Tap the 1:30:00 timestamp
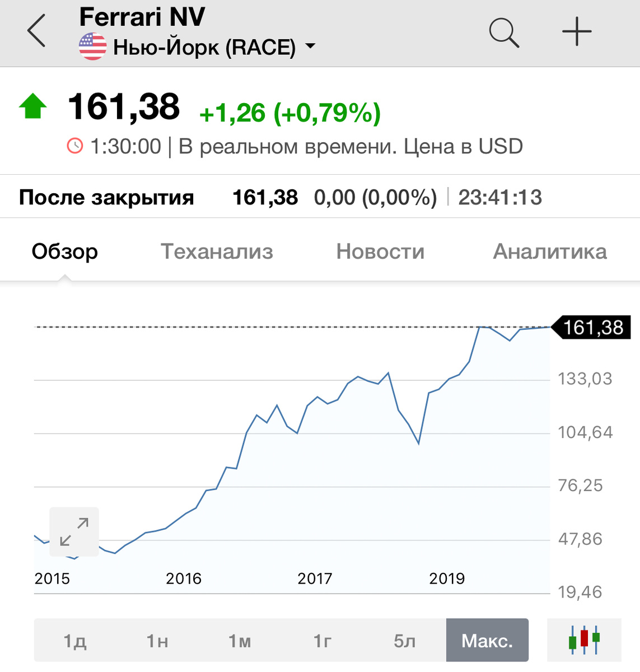The image size is (640, 672). [x=125, y=147]
